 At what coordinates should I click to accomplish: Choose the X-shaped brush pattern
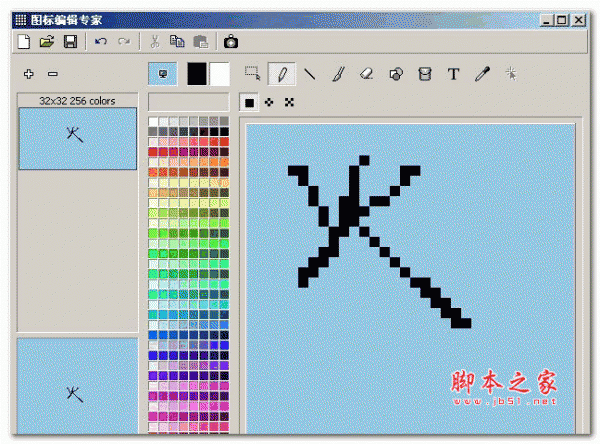pyautogui.click(x=289, y=102)
